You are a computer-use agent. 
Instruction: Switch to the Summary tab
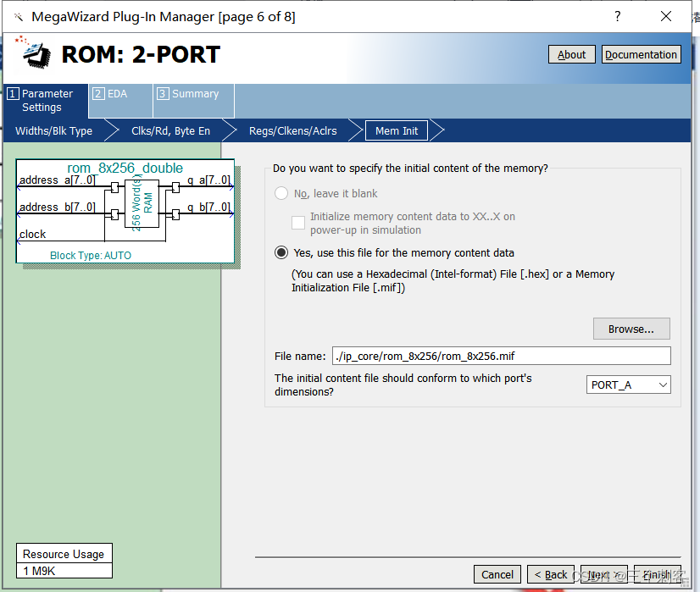(x=194, y=101)
